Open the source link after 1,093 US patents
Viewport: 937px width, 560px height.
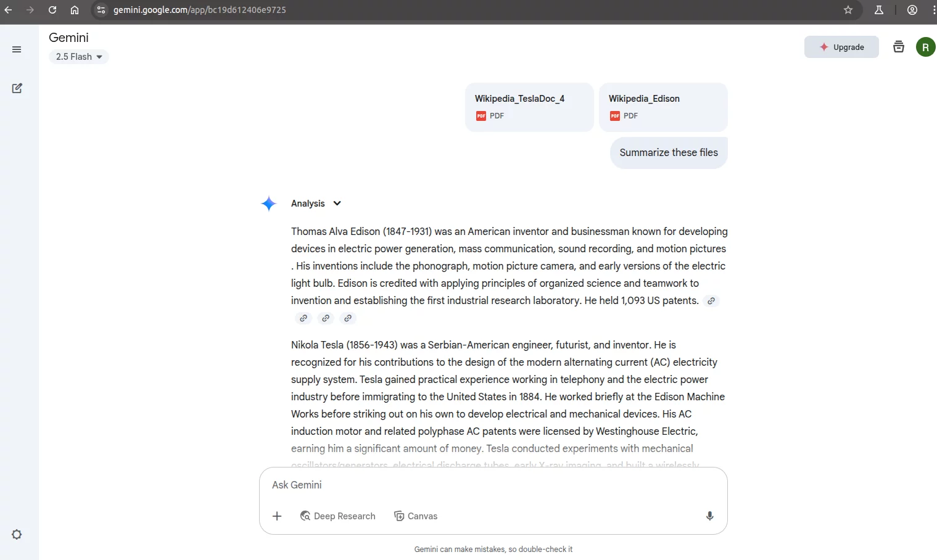[711, 301]
